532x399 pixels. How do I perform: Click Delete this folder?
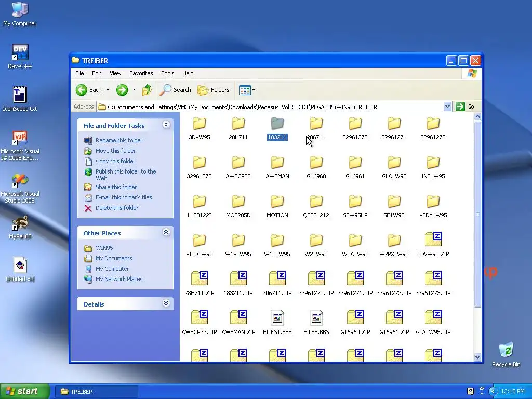pyautogui.click(x=117, y=208)
